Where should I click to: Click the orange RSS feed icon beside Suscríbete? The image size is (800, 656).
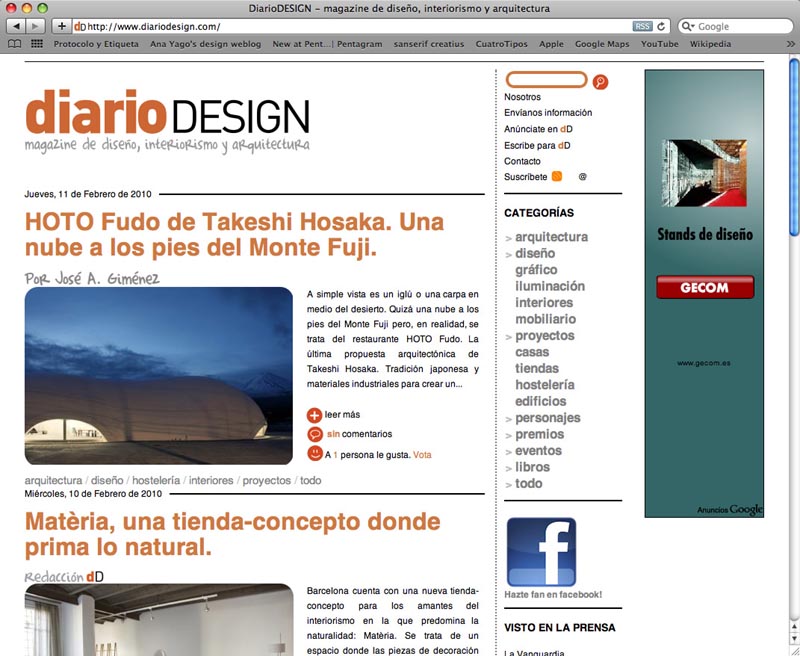point(557,177)
